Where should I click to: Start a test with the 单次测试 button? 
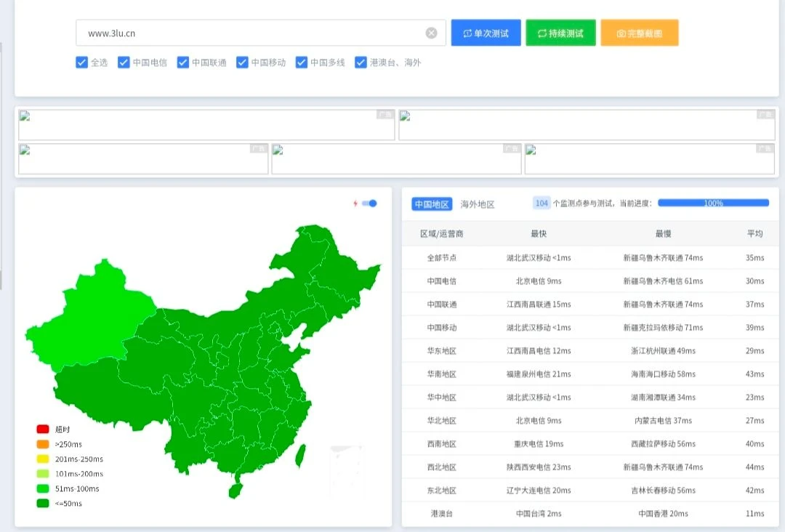[x=486, y=33]
